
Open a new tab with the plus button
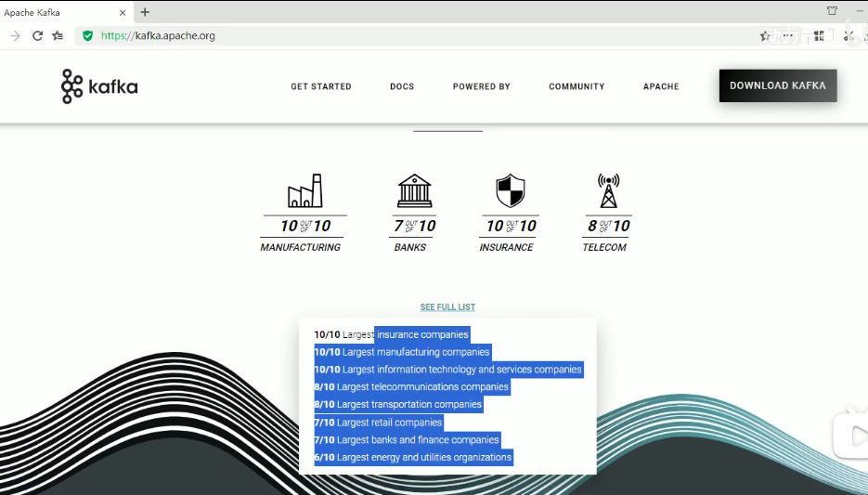(x=145, y=12)
